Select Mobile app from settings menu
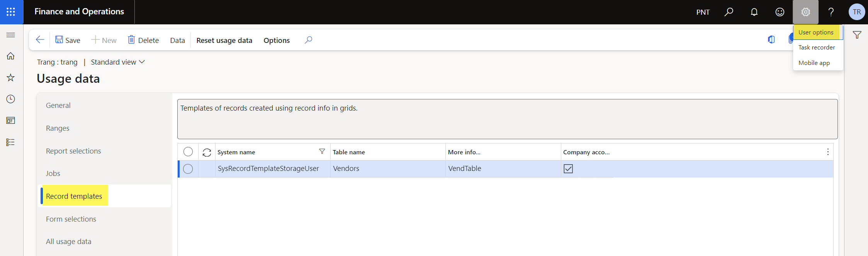This screenshot has width=868, height=256. [814, 63]
